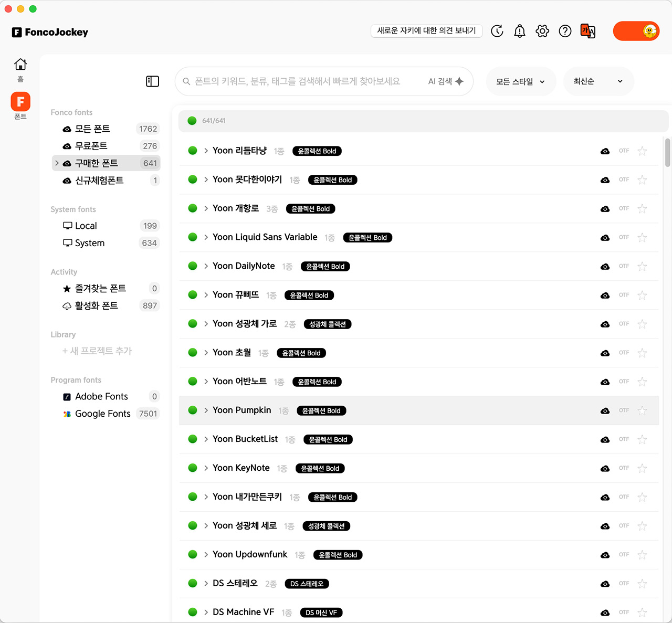
Task: Deactivate DS 스테레오 font via green dot
Action: 193,583
